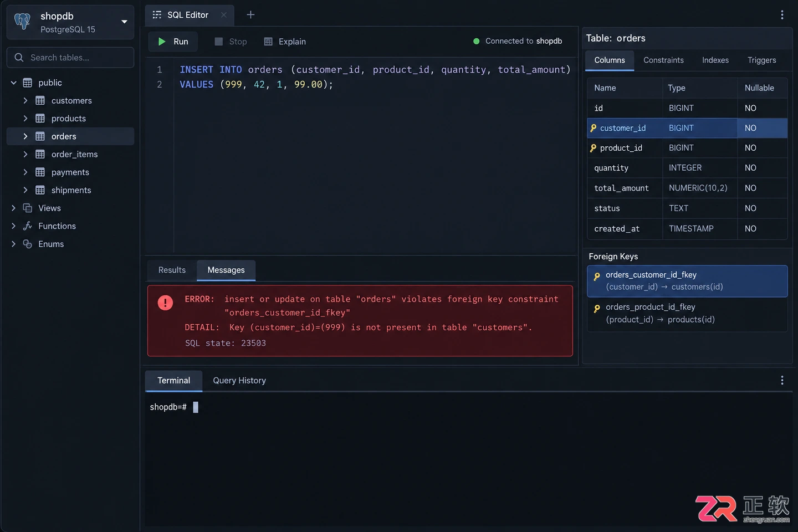
Task: Expand the Enums node chevron
Action: 14,244
